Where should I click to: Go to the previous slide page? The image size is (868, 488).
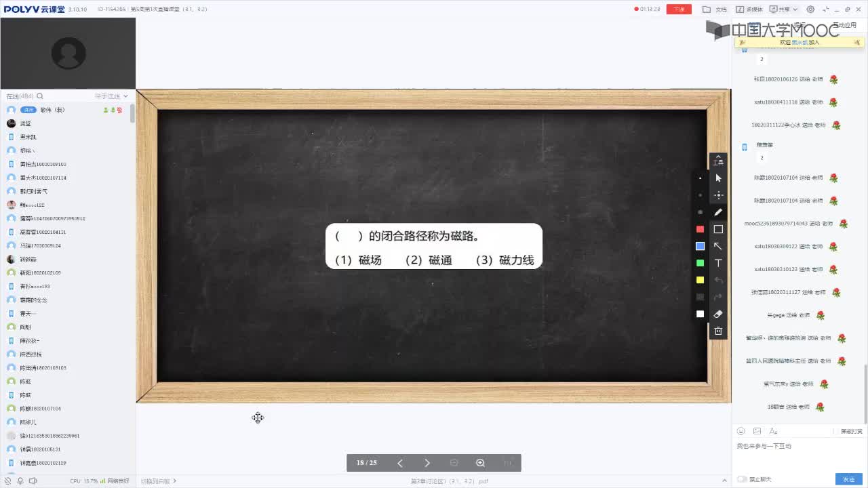point(400,463)
